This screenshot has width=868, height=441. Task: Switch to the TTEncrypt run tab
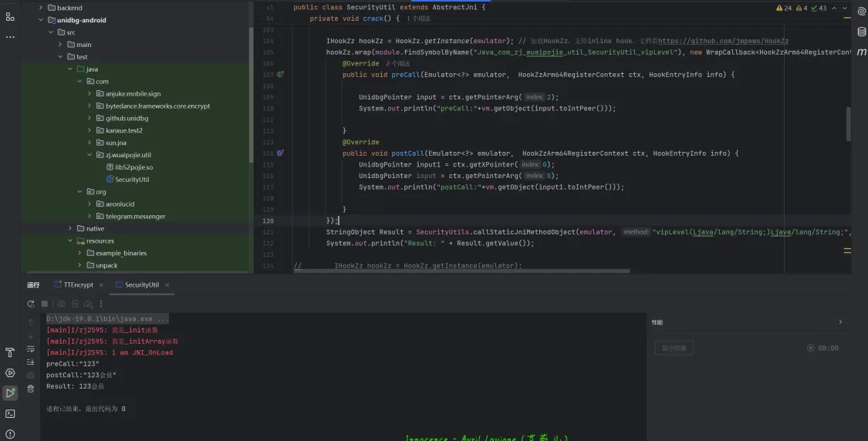(78, 284)
